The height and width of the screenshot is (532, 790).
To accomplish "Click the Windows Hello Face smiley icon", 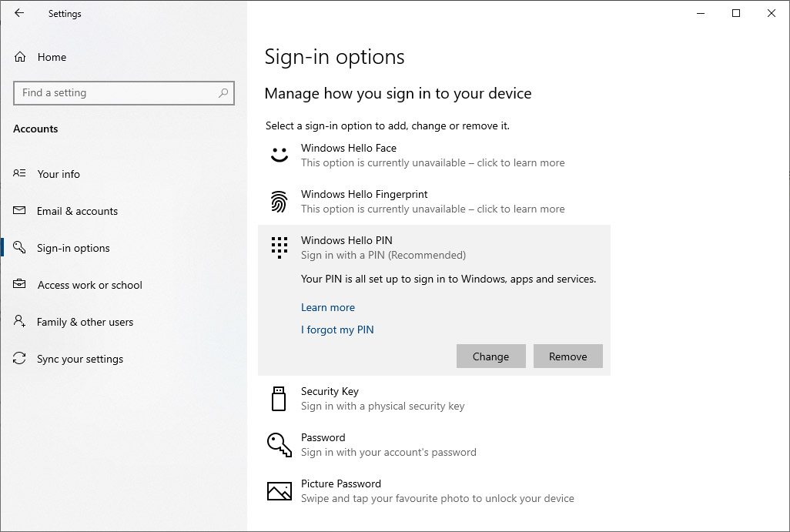I will [x=280, y=155].
